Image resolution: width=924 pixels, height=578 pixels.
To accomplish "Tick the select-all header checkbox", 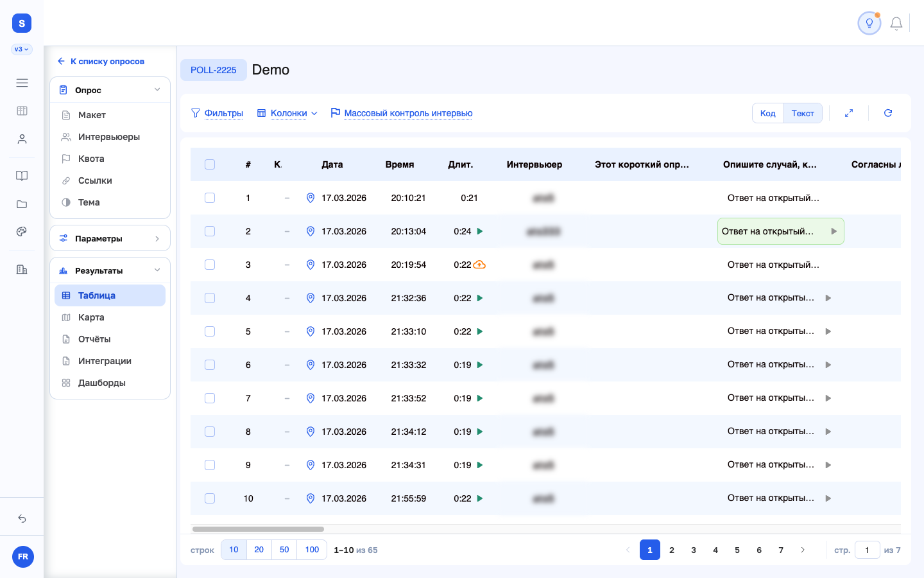I will click(210, 164).
